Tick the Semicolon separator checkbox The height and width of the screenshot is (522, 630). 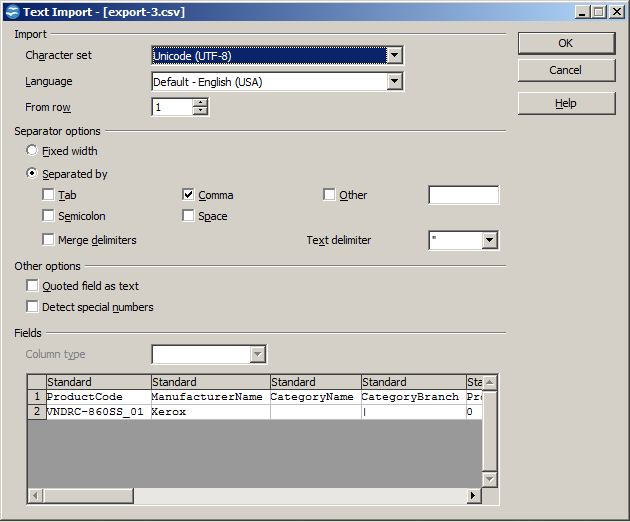(x=49, y=216)
